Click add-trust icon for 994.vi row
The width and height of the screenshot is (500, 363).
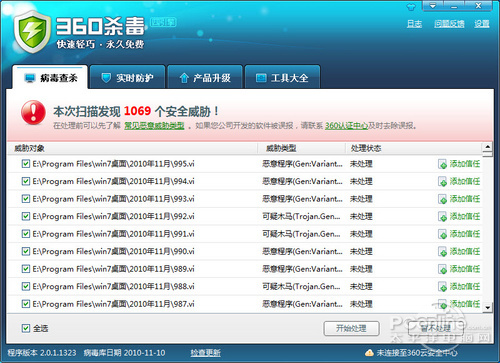[x=442, y=182]
